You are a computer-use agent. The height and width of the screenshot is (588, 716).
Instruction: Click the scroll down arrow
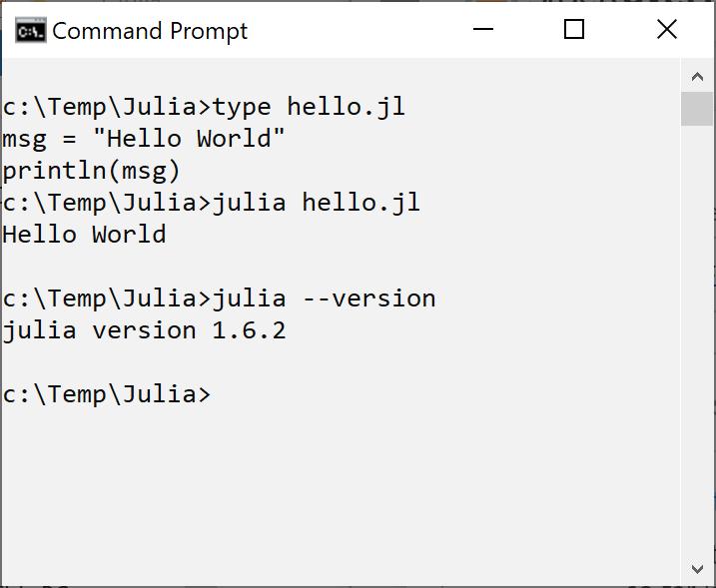click(x=697, y=569)
